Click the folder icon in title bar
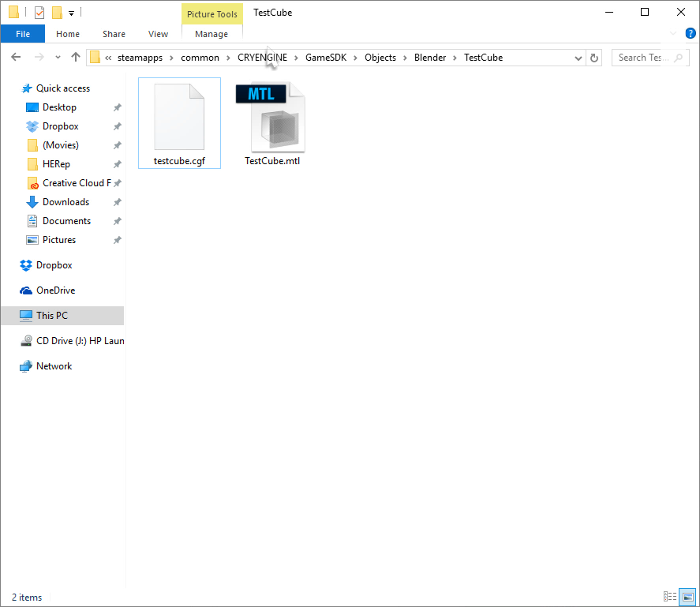Viewport: 700px width, 607px height. (x=13, y=12)
